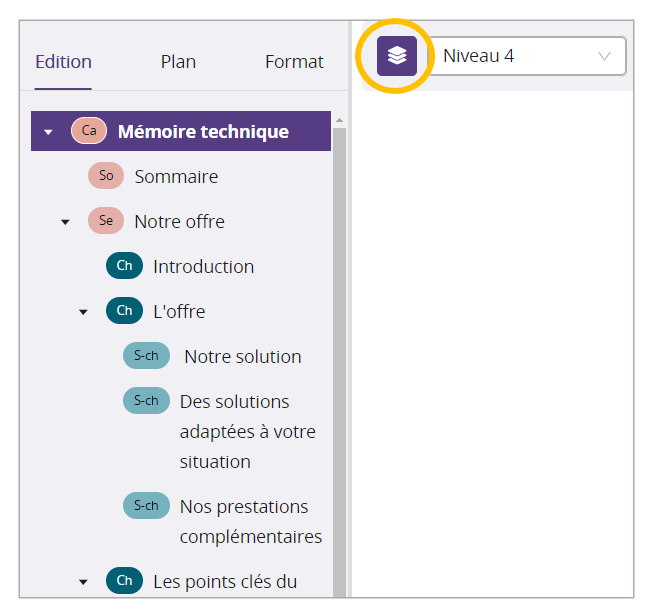Switch to the Format tab
Viewport: 651px width, 609px height.
coord(294,62)
